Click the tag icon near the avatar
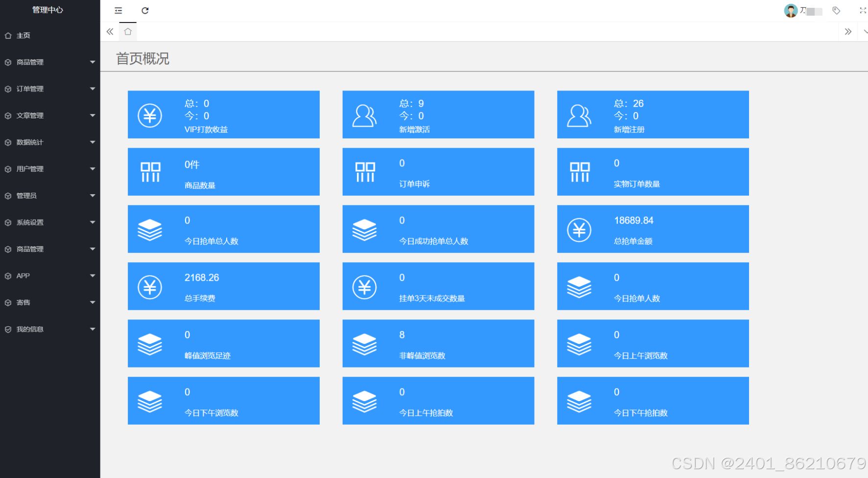Viewport: 868px width, 478px height. (836, 10)
